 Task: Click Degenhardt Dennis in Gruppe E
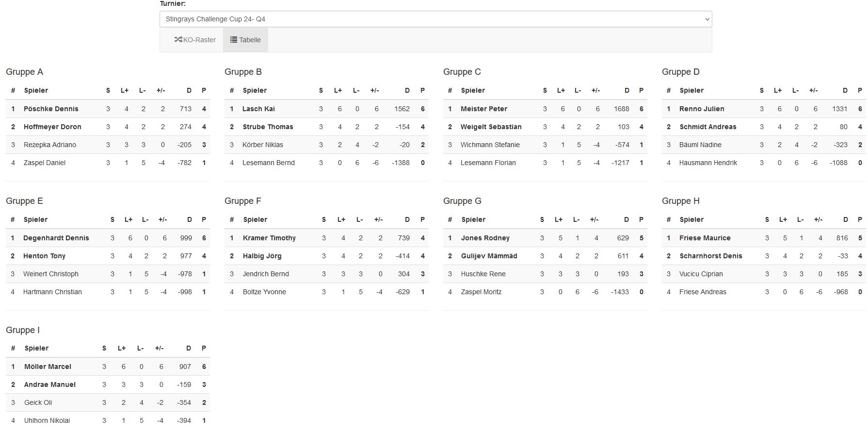pos(56,238)
